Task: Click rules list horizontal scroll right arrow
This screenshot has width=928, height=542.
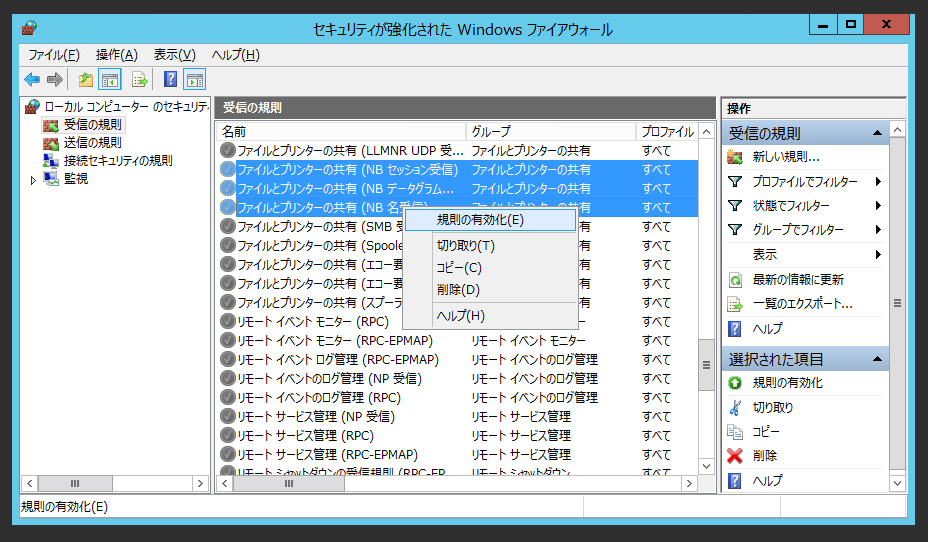Action: pos(689,483)
